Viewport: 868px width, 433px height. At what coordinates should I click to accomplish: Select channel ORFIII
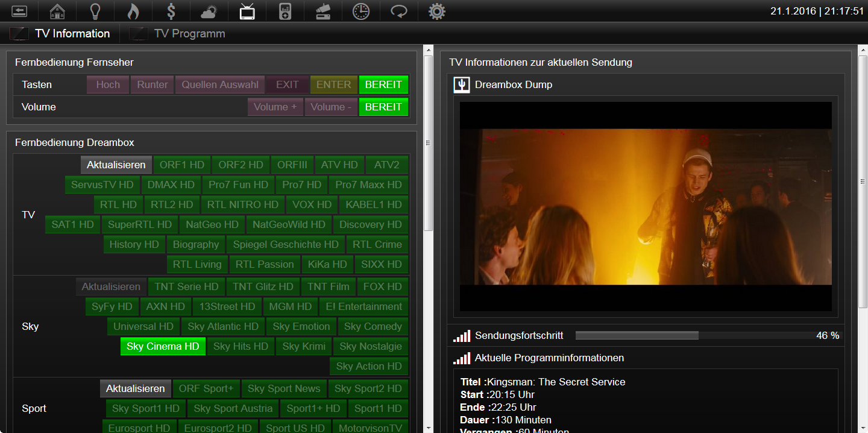click(292, 165)
